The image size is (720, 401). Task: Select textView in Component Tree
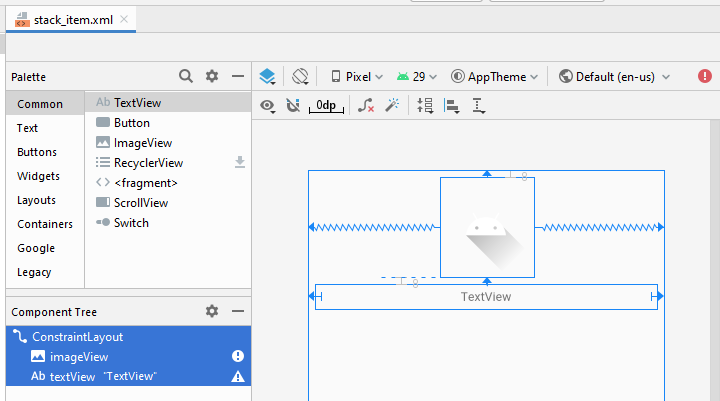129,376
